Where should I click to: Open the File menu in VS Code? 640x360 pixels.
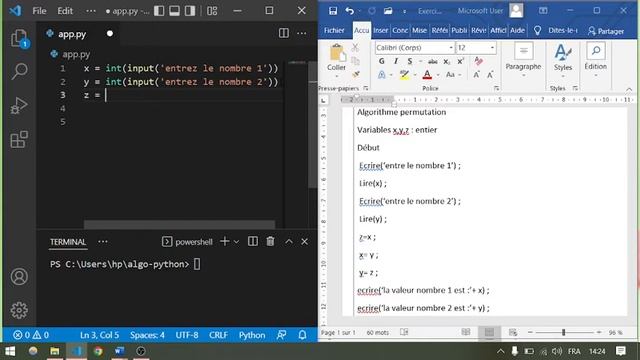(x=39, y=11)
